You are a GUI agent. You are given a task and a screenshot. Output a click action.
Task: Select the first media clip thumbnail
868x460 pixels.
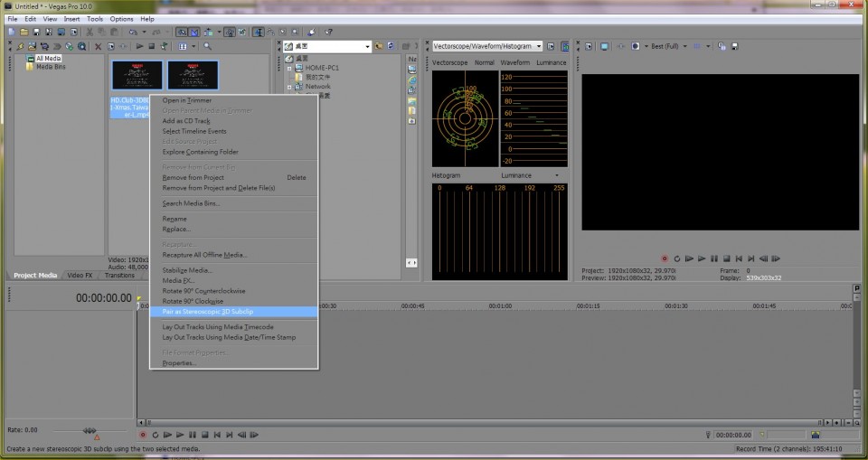pyautogui.click(x=137, y=75)
